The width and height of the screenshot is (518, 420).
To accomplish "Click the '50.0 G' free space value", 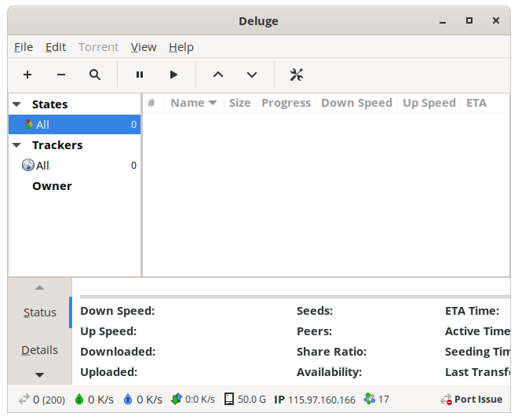I will (x=252, y=400).
